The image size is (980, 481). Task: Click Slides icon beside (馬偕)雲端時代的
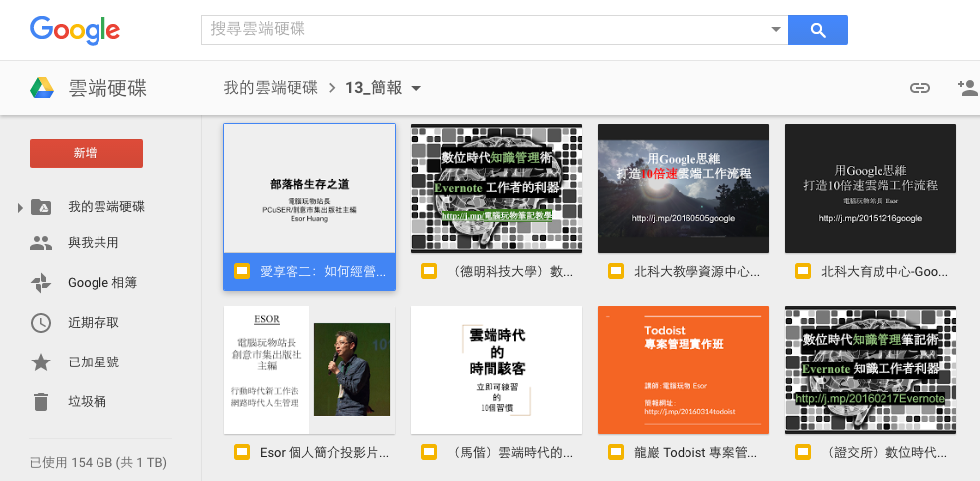428,452
